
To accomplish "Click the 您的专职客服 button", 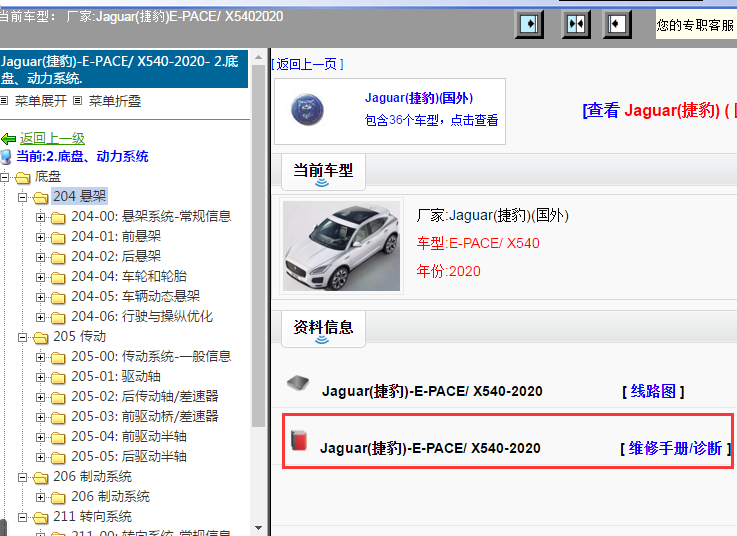I will click(x=696, y=25).
